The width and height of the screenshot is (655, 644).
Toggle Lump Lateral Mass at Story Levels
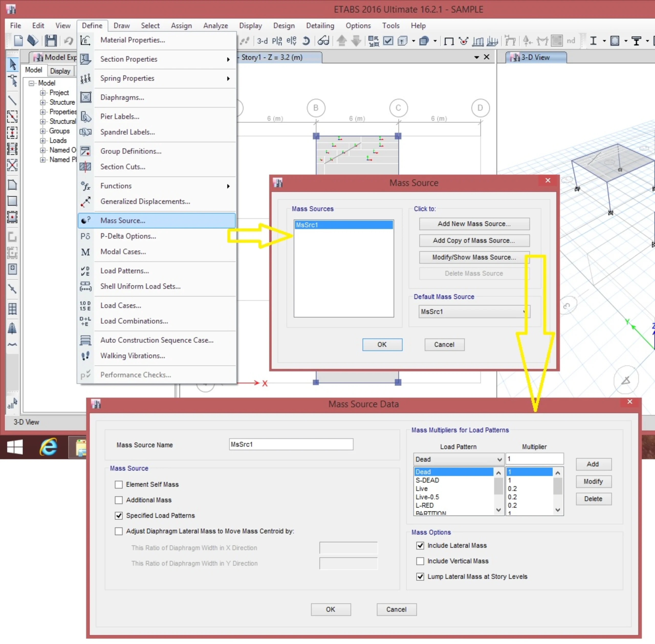420,577
